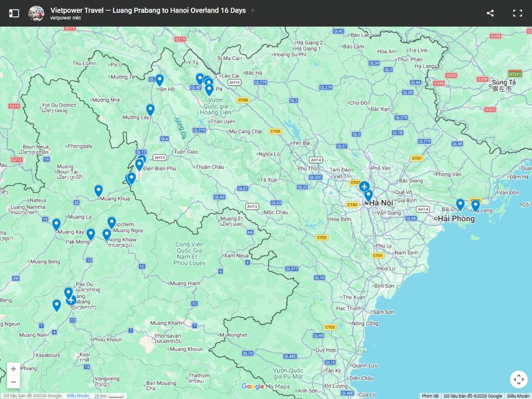Click the vietpower mkt author name
The height and width of the screenshot is (399, 532).
point(66,18)
